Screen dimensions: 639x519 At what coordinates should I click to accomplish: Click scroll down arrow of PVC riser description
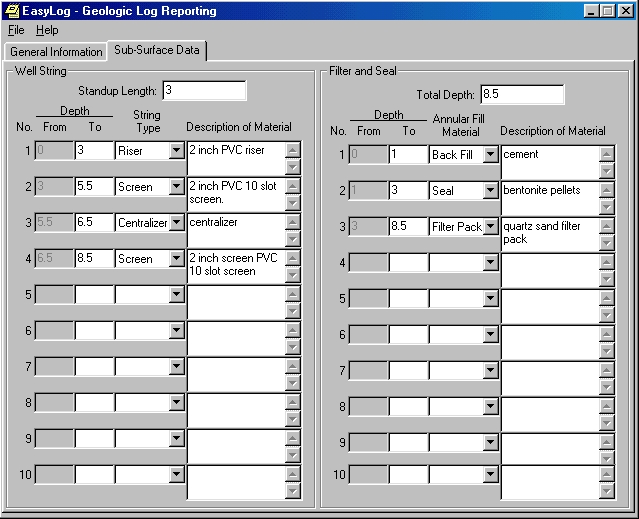(x=293, y=167)
